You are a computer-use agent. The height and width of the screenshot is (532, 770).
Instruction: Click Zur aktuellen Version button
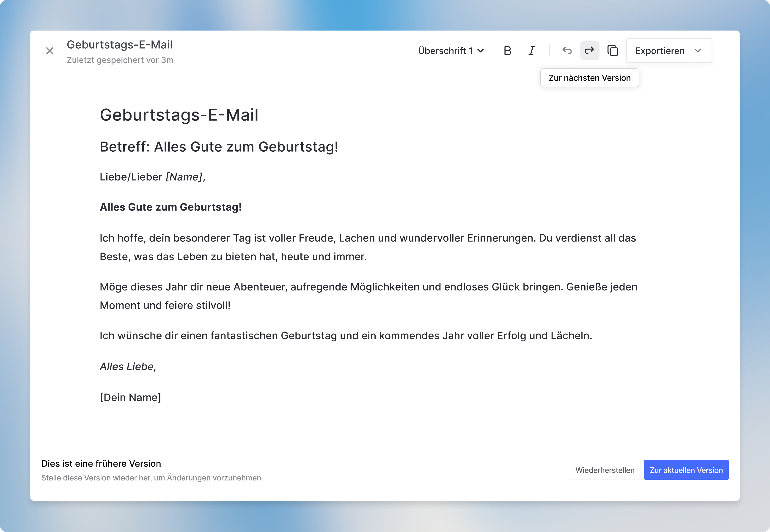686,470
